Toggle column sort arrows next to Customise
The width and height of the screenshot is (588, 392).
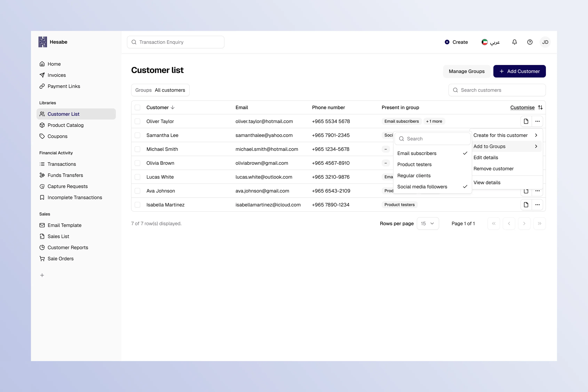[x=540, y=108]
